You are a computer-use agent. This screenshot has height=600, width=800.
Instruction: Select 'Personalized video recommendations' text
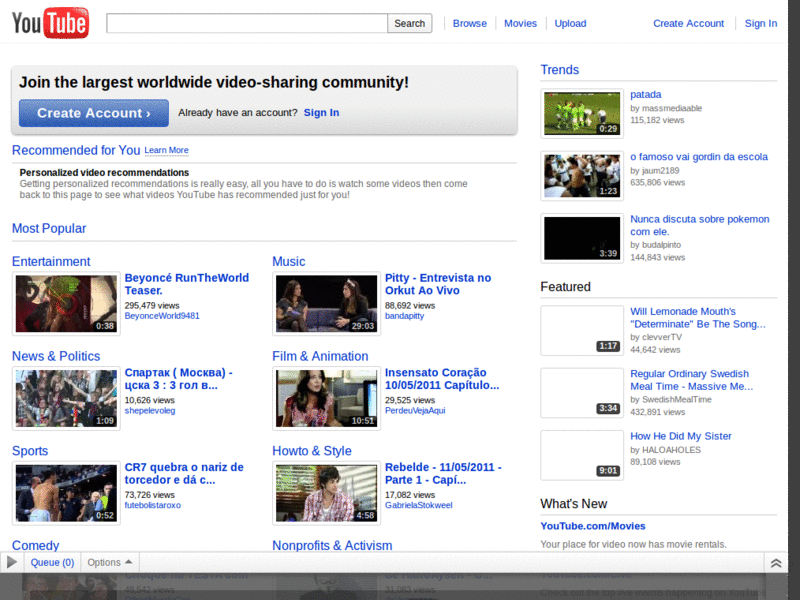coord(104,172)
